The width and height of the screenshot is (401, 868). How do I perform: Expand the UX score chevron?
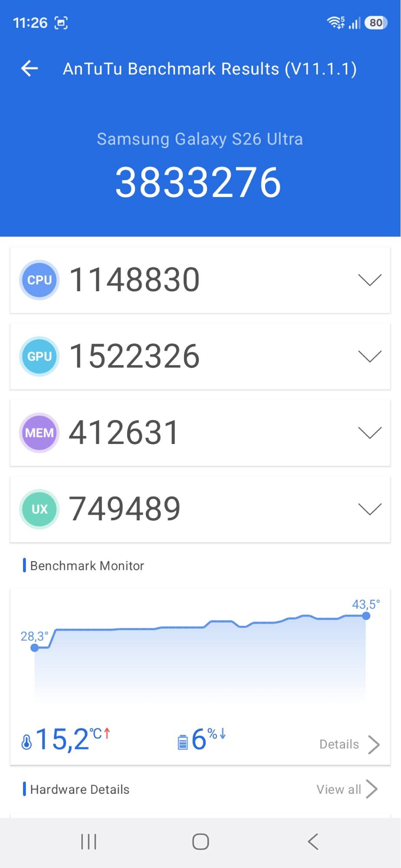pyautogui.click(x=370, y=509)
